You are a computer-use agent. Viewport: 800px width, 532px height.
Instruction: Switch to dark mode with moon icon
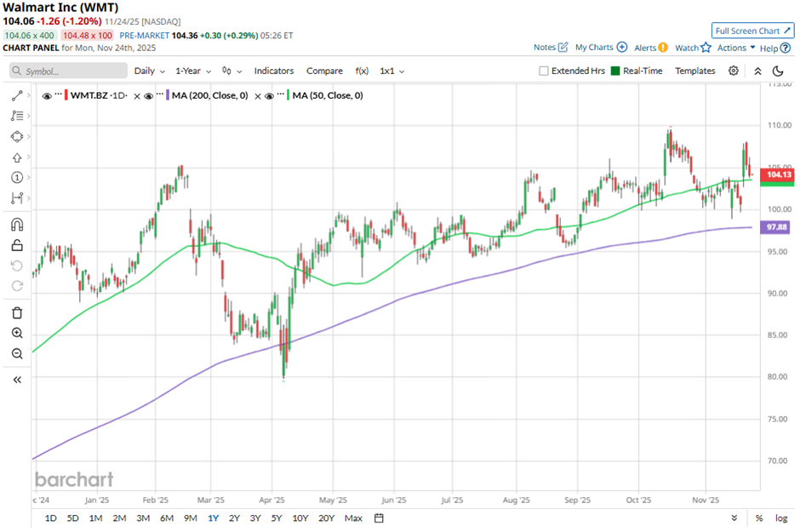(x=778, y=72)
